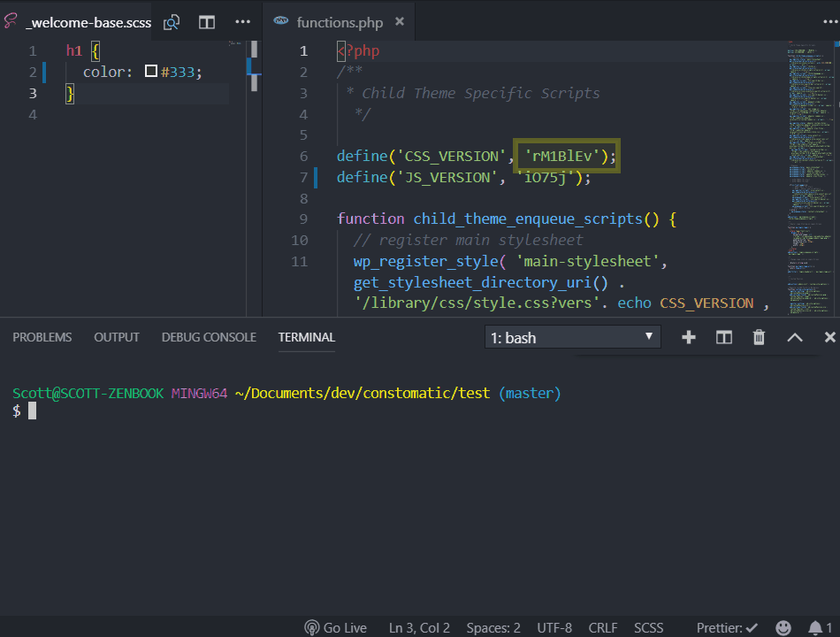Click line number 6 in functions.php
This screenshot has height=637, width=840.
tap(304, 156)
